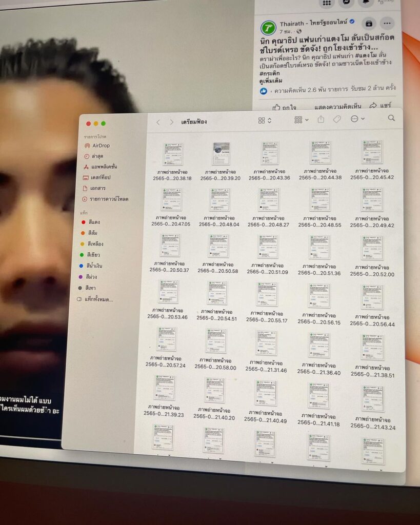Go back with the Finder back arrow
Screen dimensions: 420x525
(x=158, y=122)
